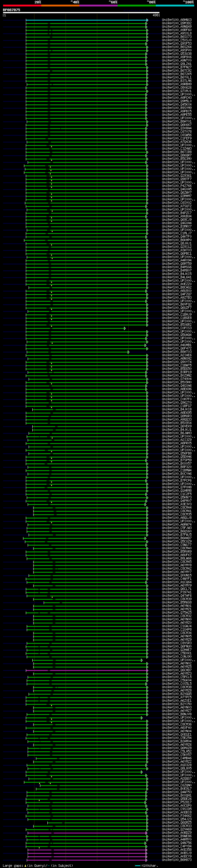Select hit label UniRef100_Q9LZ41
This screenshot has height=868, width=197.
tap(177, 64)
